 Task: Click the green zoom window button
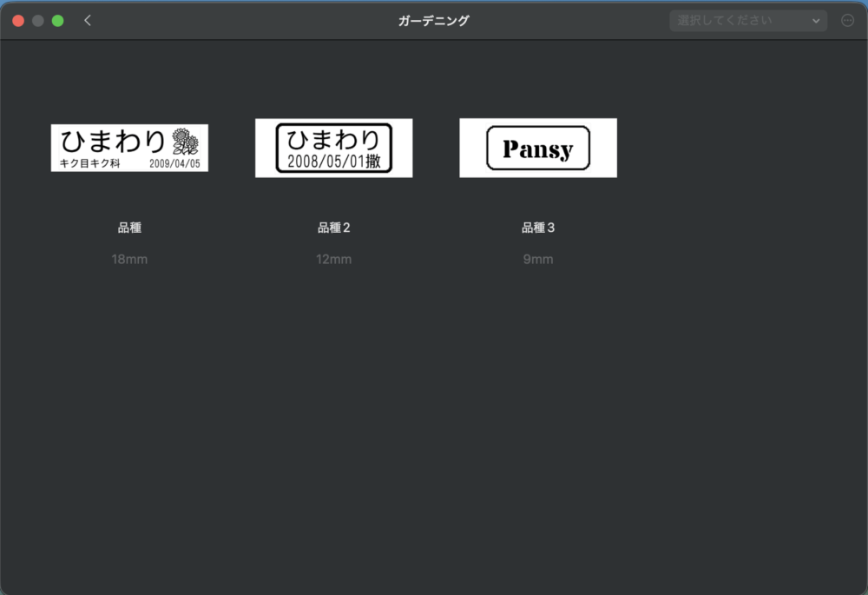click(57, 19)
